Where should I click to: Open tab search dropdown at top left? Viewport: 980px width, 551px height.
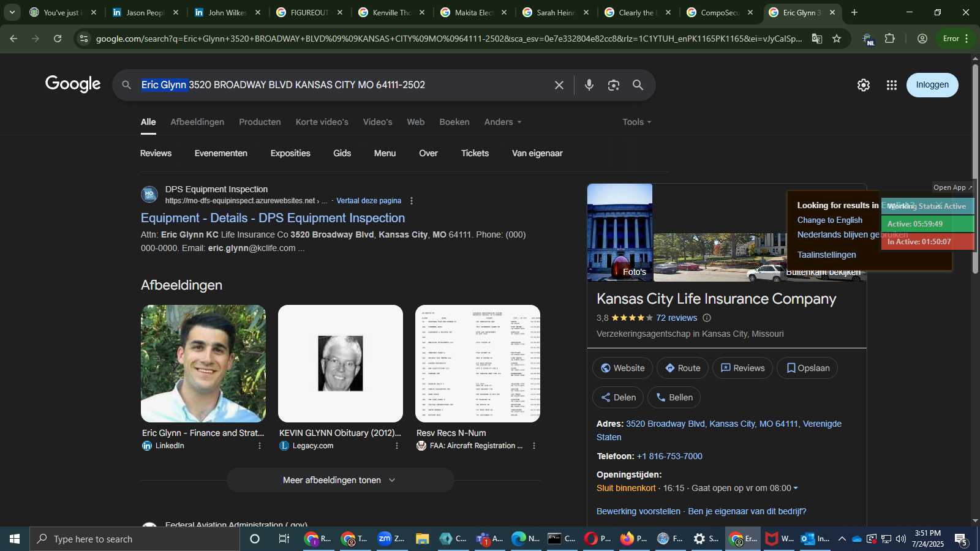pos(12,12)
